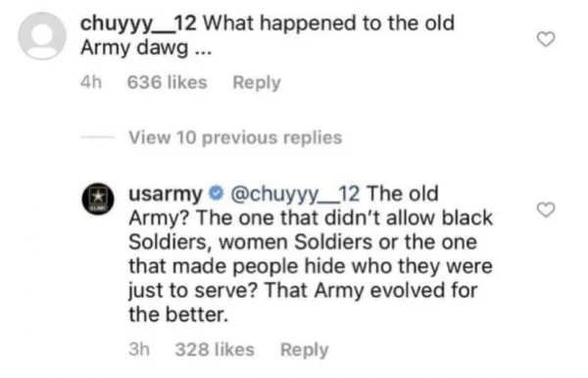Reply to the usarmy comment
Screen dimensions: 588x378
tap(304, 350)
